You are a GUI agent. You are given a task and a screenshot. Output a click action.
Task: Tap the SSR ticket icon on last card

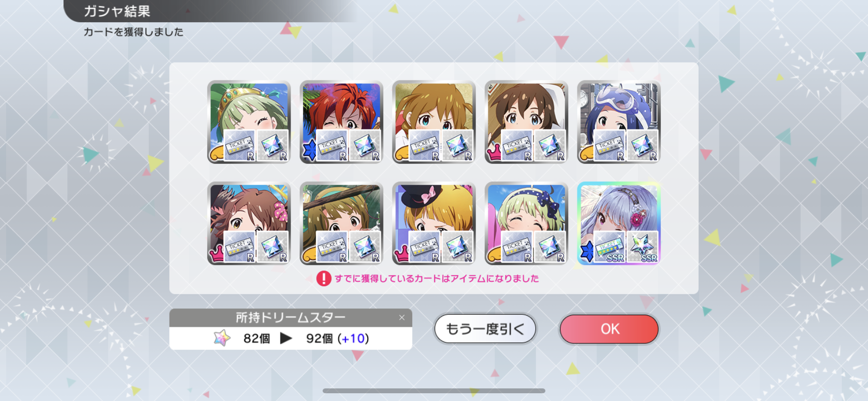pyautogui.click(x=610, y=247)
